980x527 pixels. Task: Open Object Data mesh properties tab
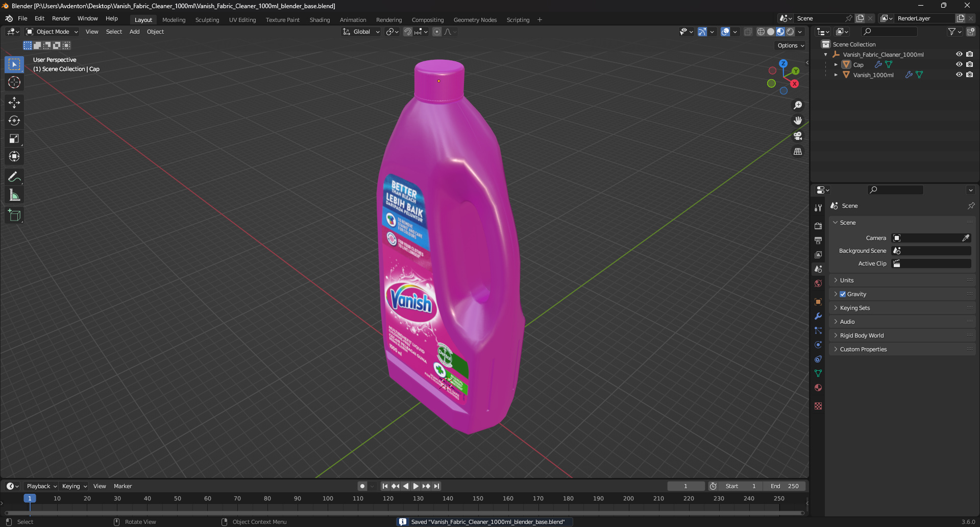coord(818,373)
